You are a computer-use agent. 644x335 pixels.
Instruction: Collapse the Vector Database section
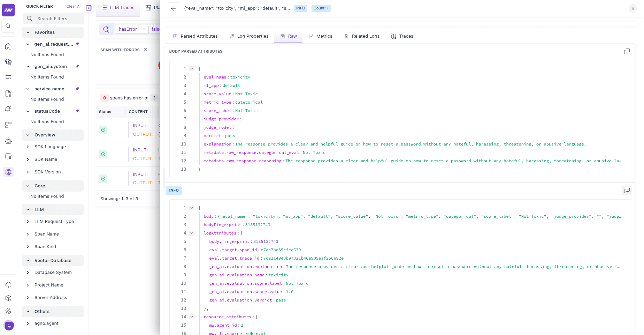[28, 261]
